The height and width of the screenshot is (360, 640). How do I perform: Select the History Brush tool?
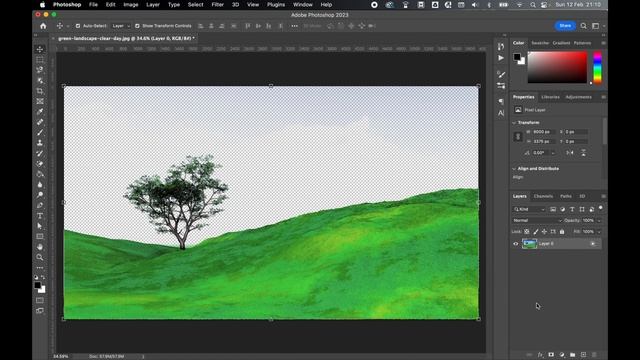pos(40,153)
